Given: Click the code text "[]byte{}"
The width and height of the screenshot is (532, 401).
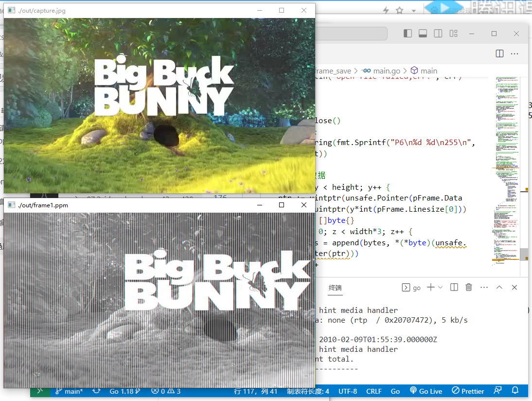Looking at the screenshot, I should pyautogui.click(x=337, y=221).
